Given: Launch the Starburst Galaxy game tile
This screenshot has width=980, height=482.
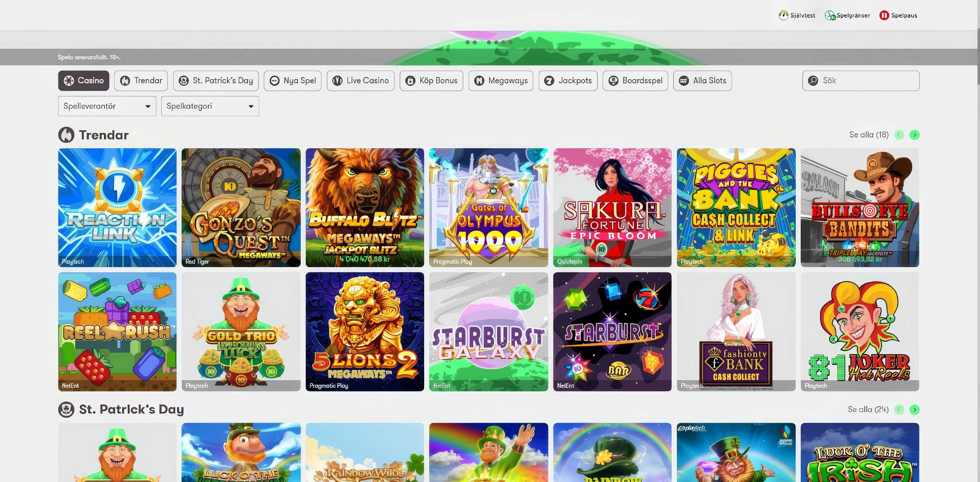Looking at the screenshot, I should (488, 331).
